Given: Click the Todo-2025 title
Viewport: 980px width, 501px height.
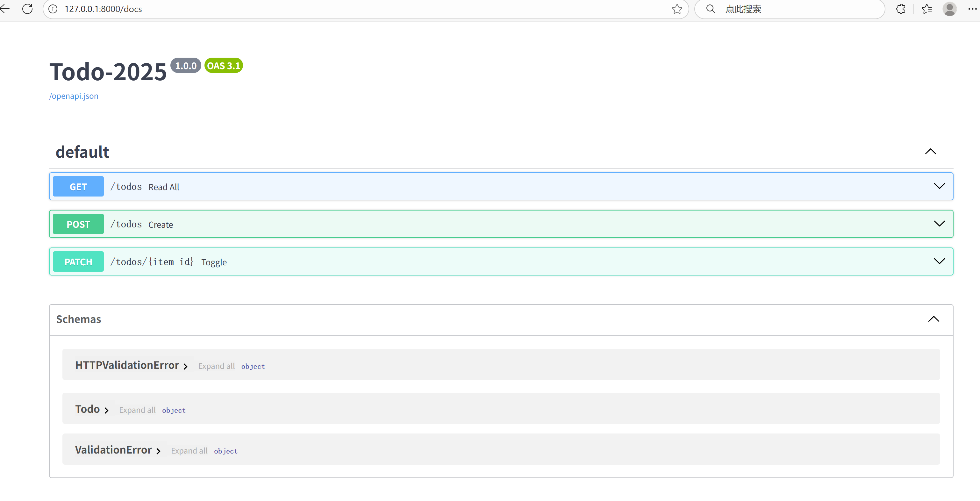Looking at the screenshot, I should pyautogui.click(x=108, y=72).
